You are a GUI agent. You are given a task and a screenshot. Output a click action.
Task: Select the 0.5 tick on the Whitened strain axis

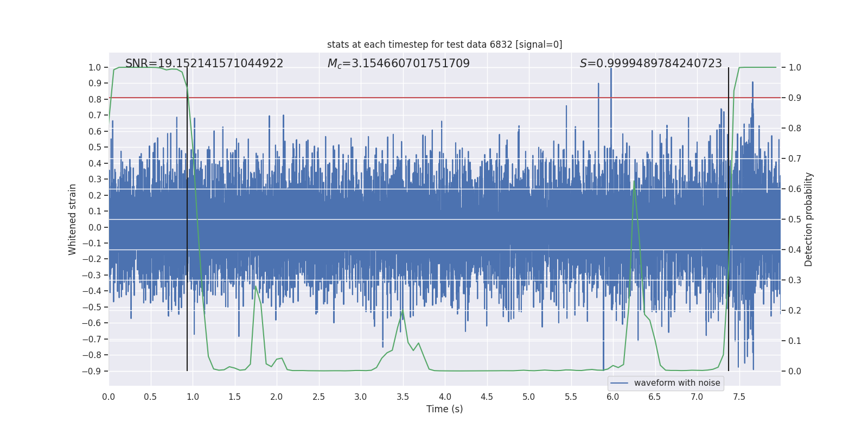tap(95, 148)
